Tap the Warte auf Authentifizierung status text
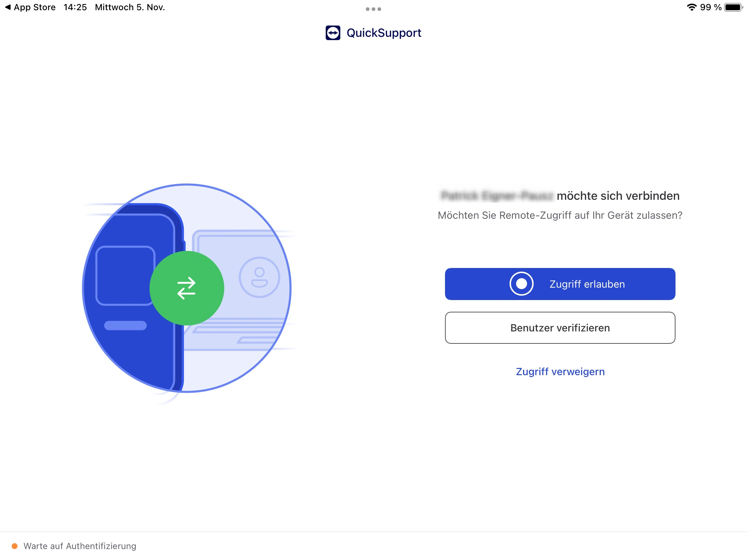The height and width of the screenshot is (560, 747). tap(80, 546)
